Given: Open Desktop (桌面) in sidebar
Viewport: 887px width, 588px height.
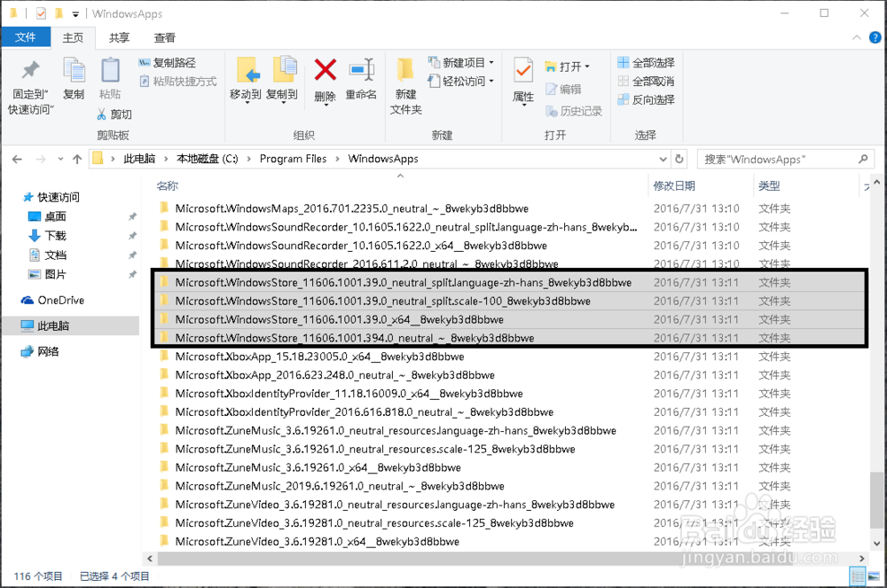Looking at the screenshot, I should pyautogui.click(x=55, y=216).
